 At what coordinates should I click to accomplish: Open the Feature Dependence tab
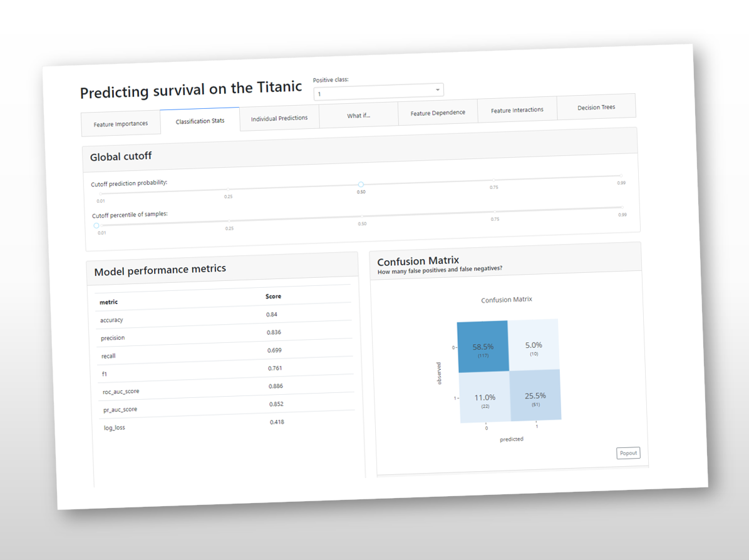[438, 113]
